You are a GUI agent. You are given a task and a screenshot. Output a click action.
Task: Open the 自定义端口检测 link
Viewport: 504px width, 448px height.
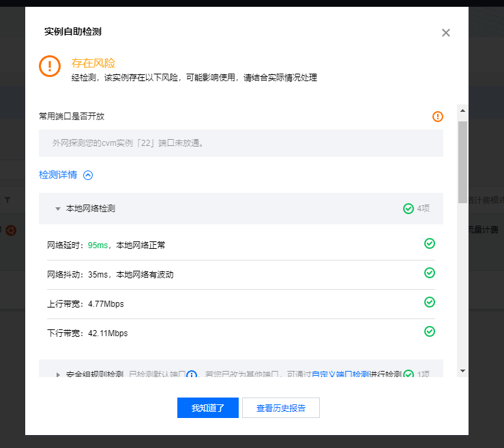tap(340, 375)
